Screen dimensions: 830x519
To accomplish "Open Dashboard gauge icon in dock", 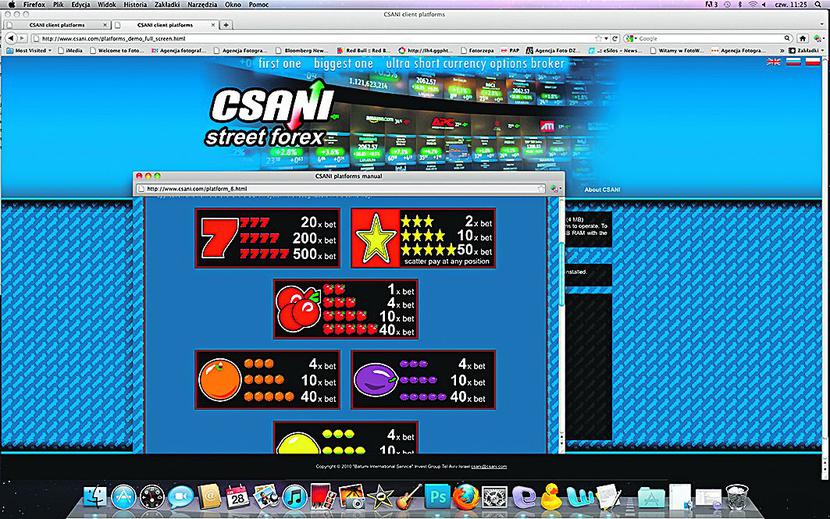I will click(x=152, y=497).
